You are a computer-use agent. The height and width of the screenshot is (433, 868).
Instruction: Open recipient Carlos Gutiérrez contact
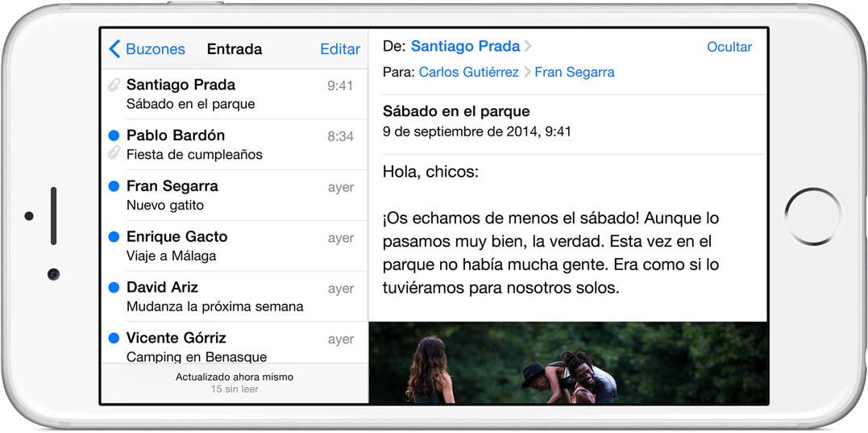[x=468, y=72]
